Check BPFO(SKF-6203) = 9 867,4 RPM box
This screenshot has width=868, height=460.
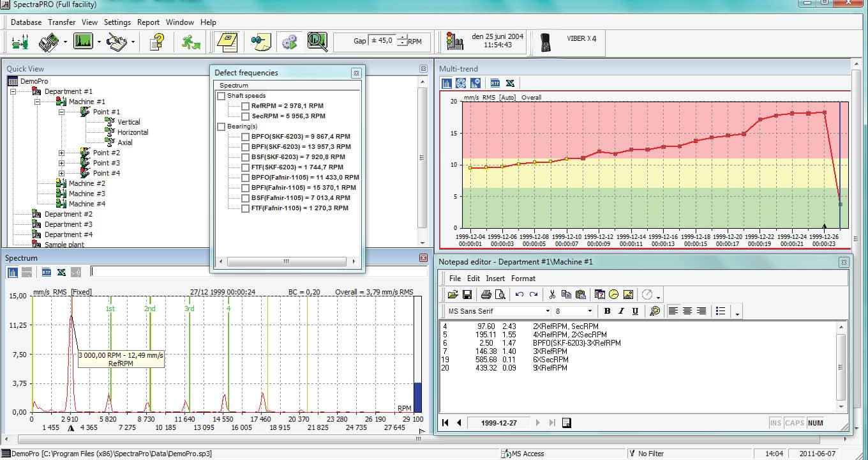pyautogui.click(x=246, y=137)
